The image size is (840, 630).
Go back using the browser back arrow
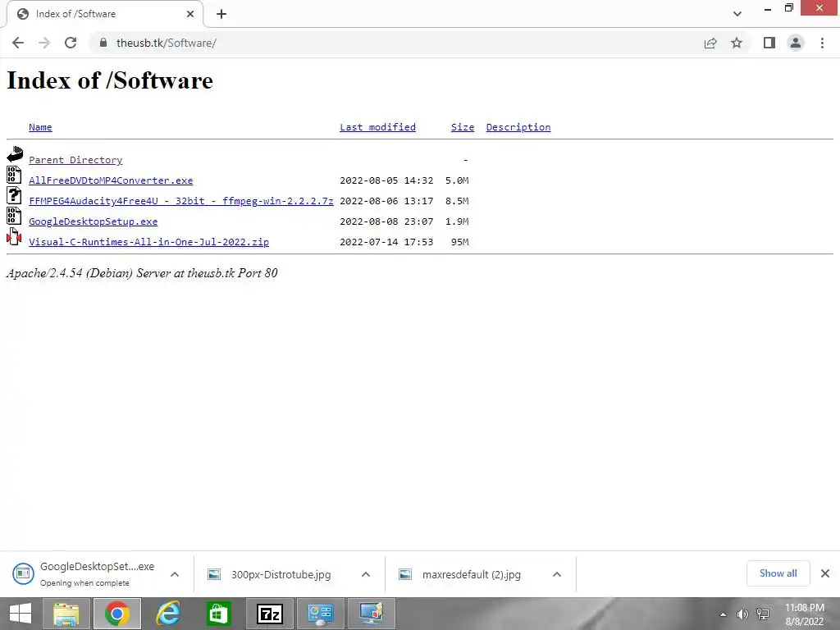(x=18, y=43)
